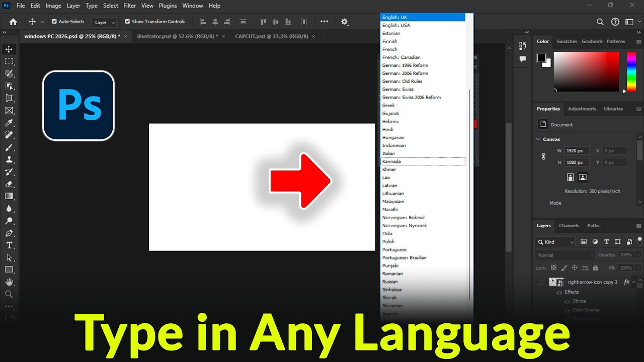Choose Malayalam in language list
644x362 pixels.
[x=423, y=202]
